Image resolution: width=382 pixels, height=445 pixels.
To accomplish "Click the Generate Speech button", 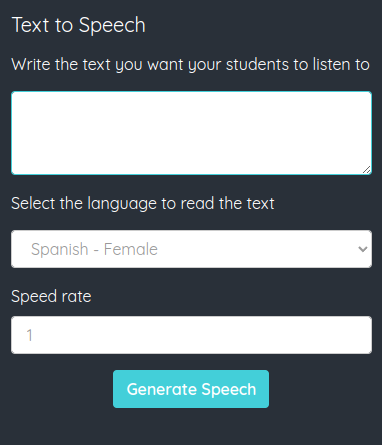I will (x=191, y=389).
